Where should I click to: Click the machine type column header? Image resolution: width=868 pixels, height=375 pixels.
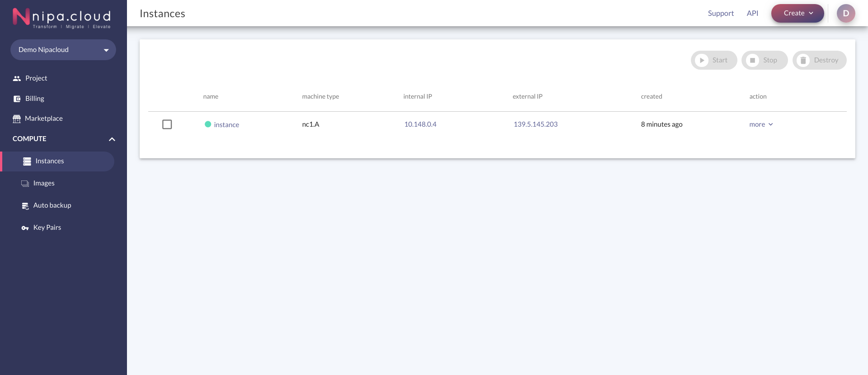click(320, 96)
